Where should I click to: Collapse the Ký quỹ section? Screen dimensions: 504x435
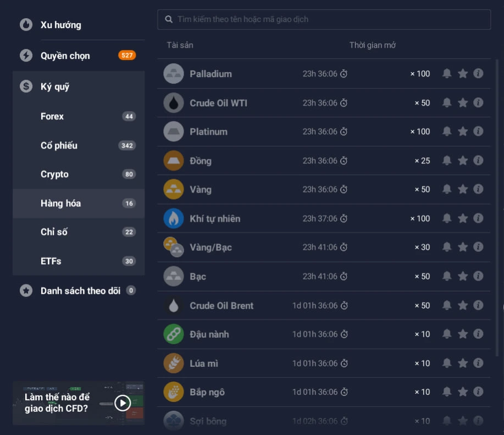[79, 86]
